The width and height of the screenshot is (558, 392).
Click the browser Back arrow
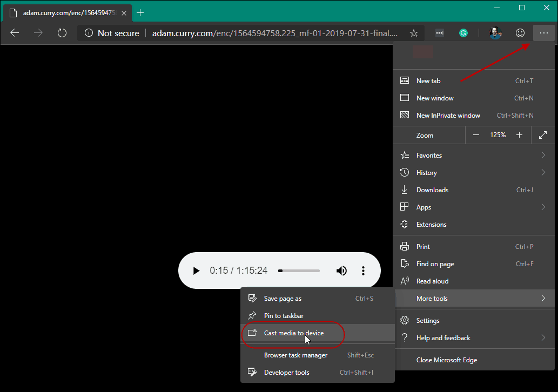tap(15, 33)
